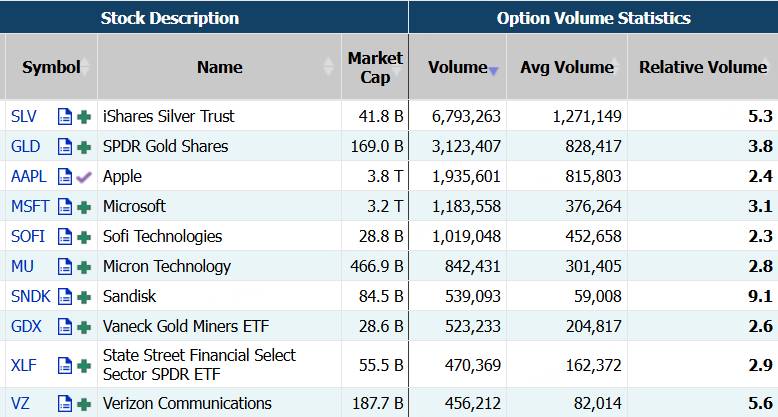The image size is (778, 417).
Task: Add XLF with the green plus icon
Action: click(x=84, y=365)
